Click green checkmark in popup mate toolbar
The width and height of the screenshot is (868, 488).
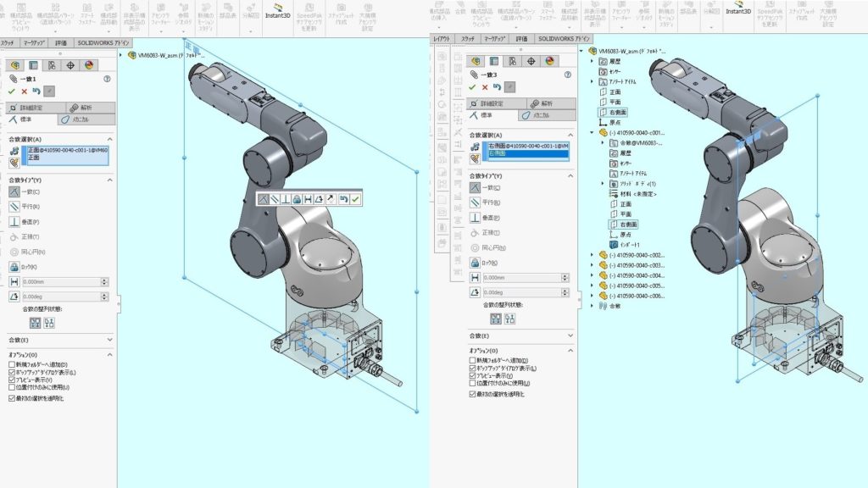355,198
